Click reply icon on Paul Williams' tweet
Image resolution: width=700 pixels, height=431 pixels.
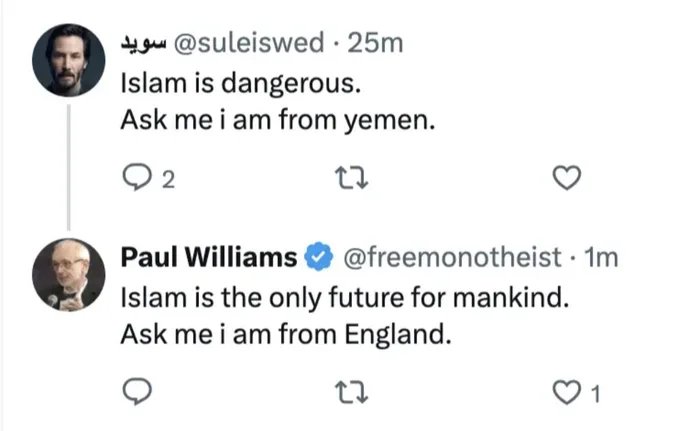coord(135,394)
